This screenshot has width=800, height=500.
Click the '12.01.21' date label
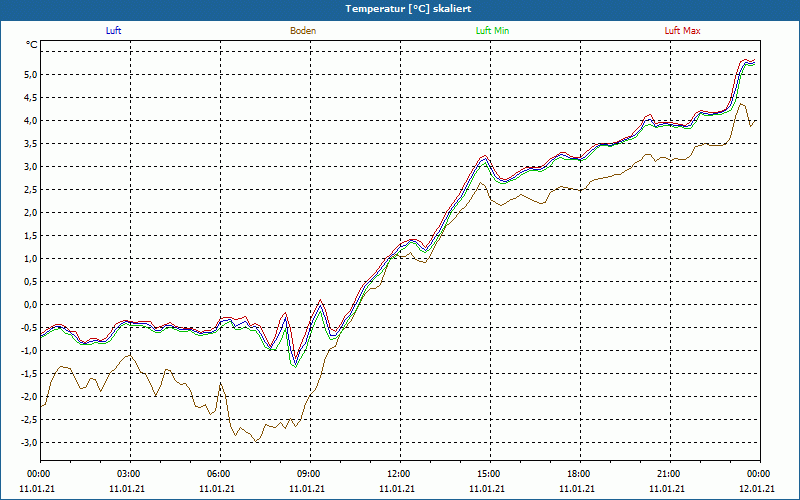click(x=757, y=488)
